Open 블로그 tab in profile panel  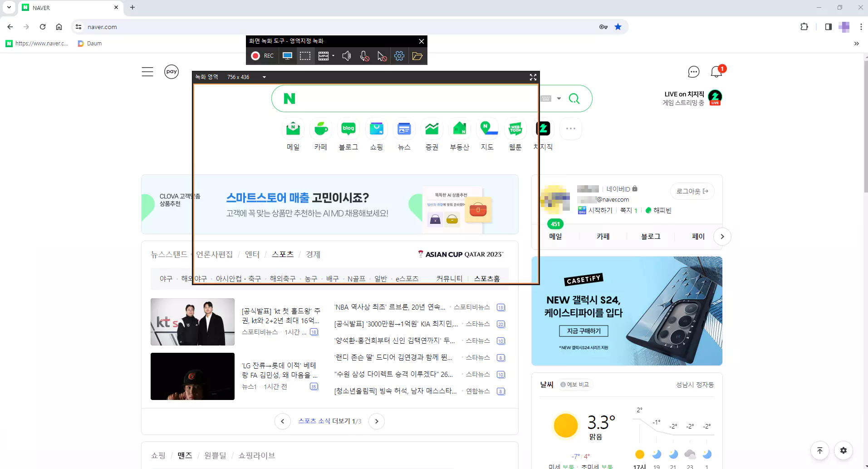[651, 236]
